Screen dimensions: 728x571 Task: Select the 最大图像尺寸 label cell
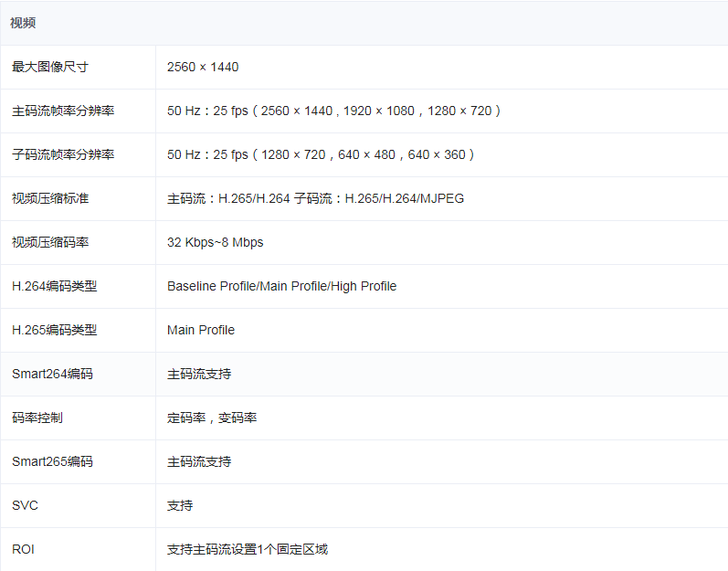click(x=49, y=67)
